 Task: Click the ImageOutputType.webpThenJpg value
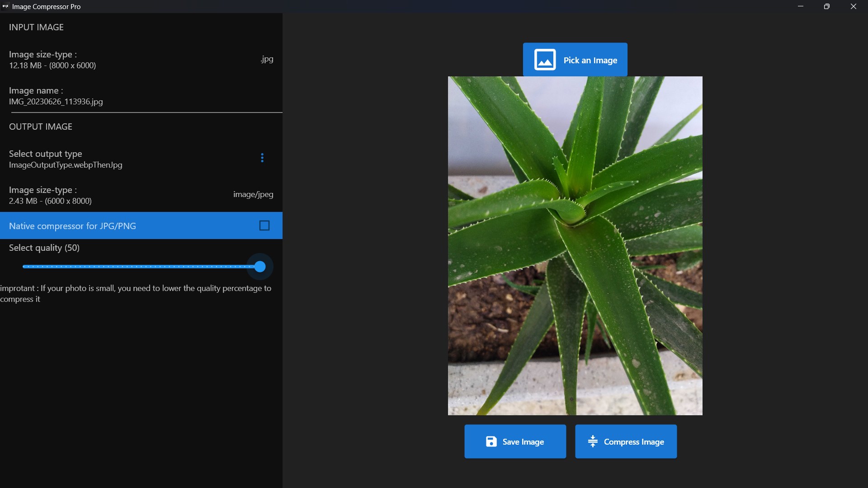pyautogui.click(x=66, y=165)
